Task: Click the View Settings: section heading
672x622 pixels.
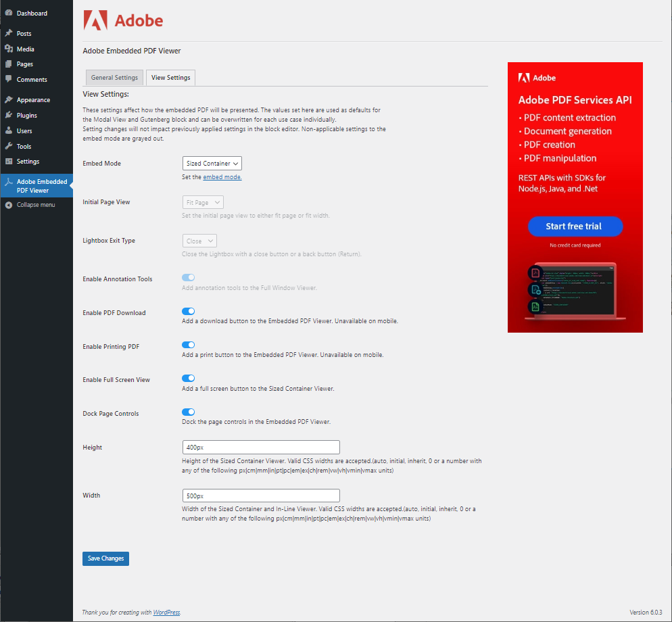Action: 105,94
